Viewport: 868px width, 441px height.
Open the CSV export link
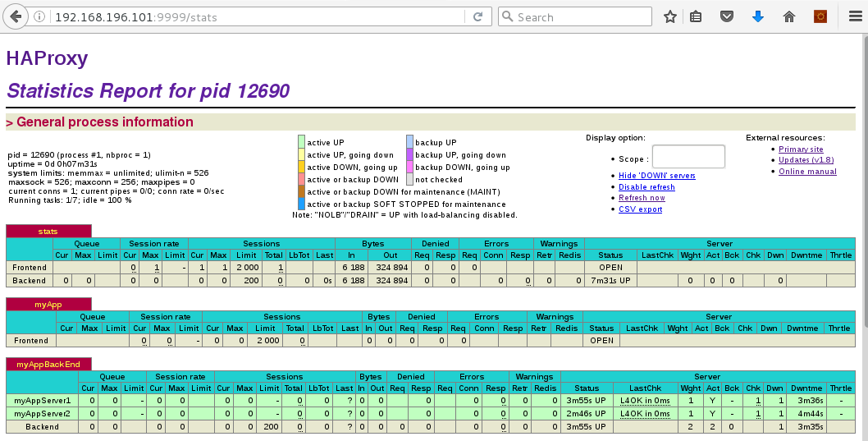click(x=640, y=209)
